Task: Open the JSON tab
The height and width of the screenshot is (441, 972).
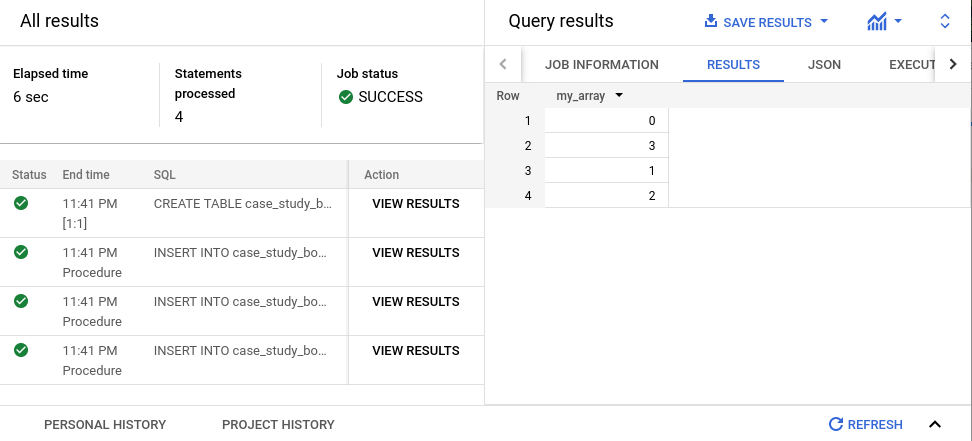Action: click(x=824, y=65)
